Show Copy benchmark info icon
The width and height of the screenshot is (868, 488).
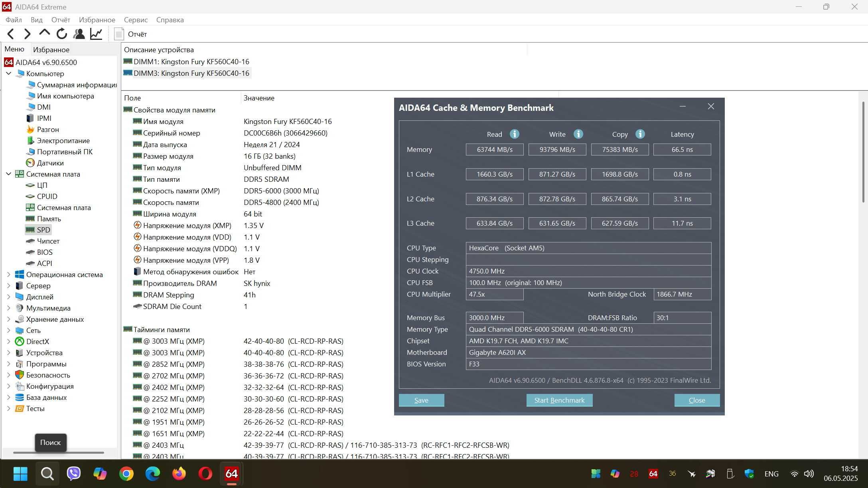click(640, 134)
